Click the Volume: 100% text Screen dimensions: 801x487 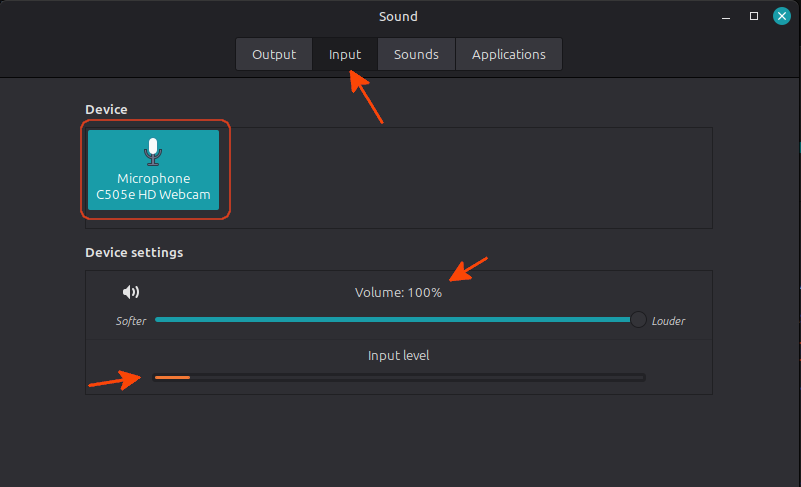pyautogui.click(x=398, y=293)
